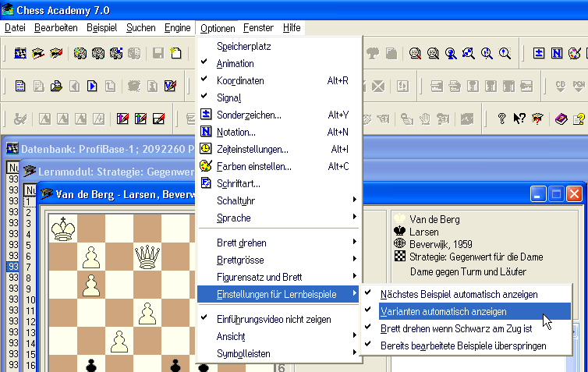Viewport: 588px width, 372px height.
Task: Open the Datei menu
Action: (15, 28)
